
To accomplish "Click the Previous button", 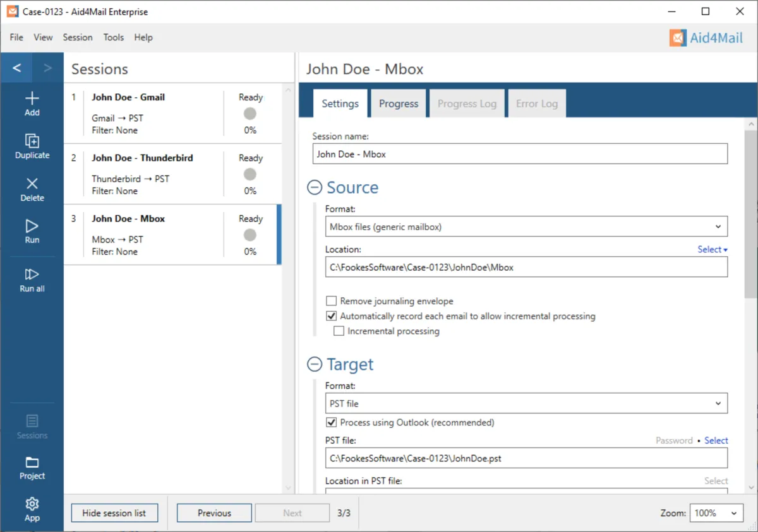I will (x=214, y=513).
